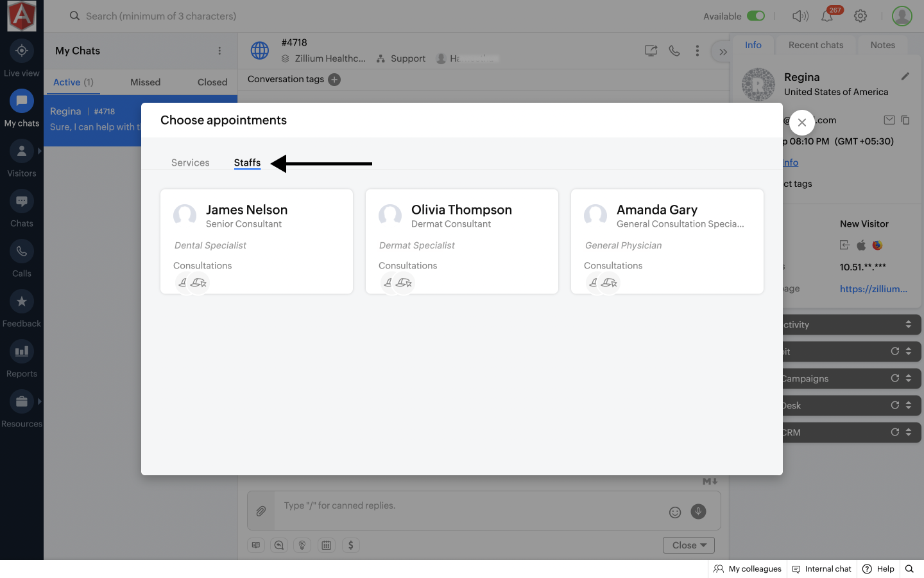The image size is (924, 578).
Task: Toggle the Available status switch
Action: (x=755, y=16)
